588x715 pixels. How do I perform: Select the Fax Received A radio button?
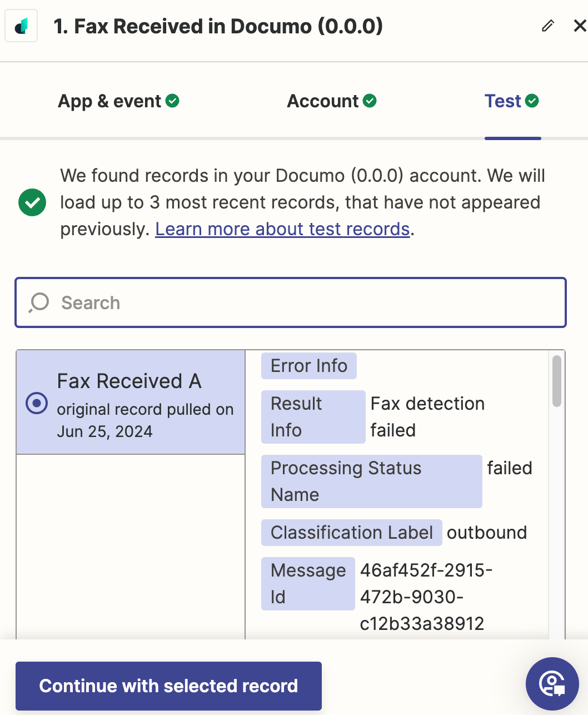pyautogui.click(x=37, y=403)
